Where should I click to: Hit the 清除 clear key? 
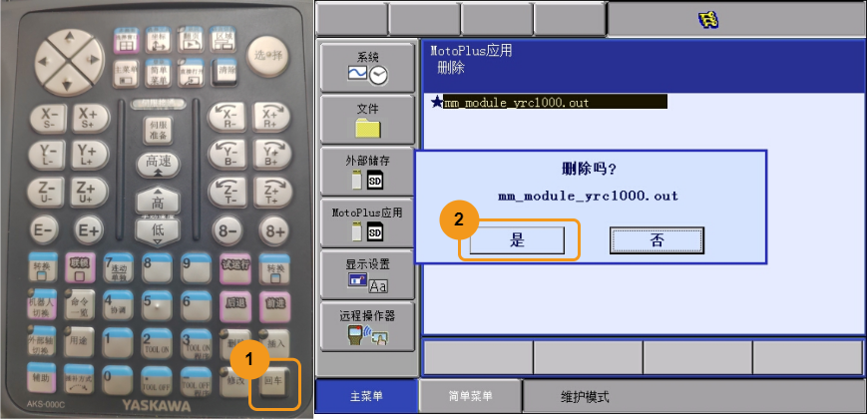pos(222,73)
